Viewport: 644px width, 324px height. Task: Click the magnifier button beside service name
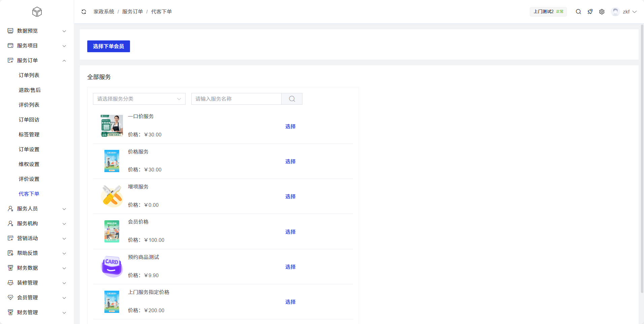click(x=292, y=99)
